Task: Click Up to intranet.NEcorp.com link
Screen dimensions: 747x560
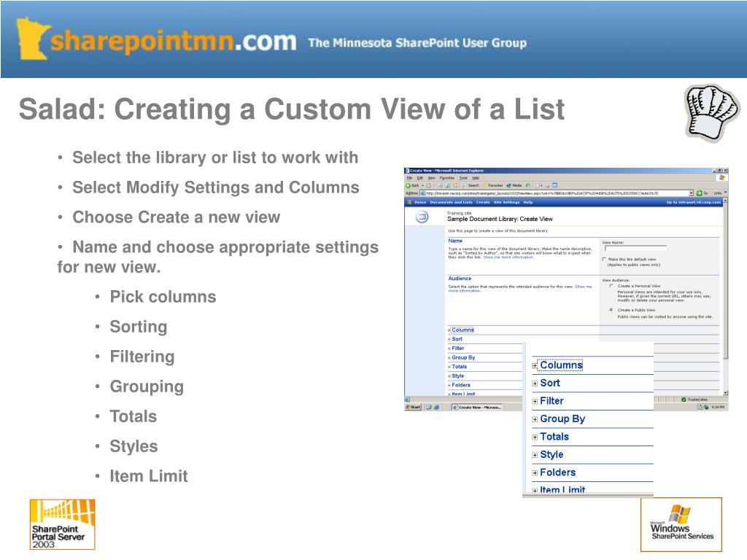Action: [x=694, y=203]
